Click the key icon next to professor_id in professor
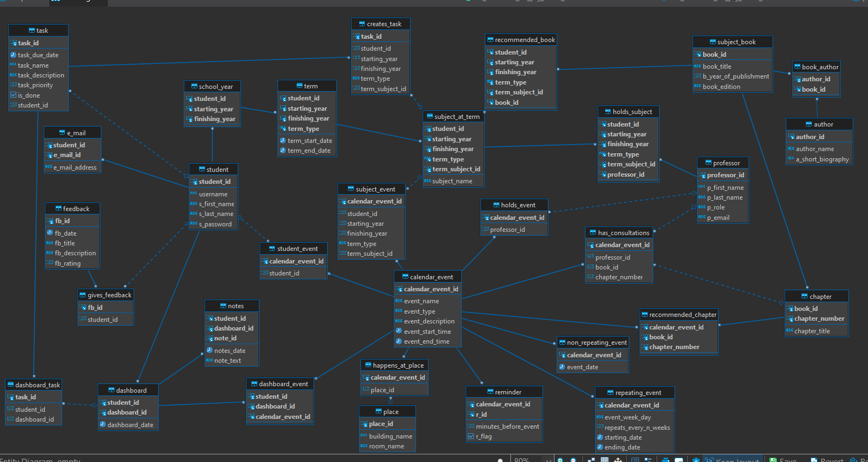The width and height of the screenshot is (868, 462). click(702, 175)
